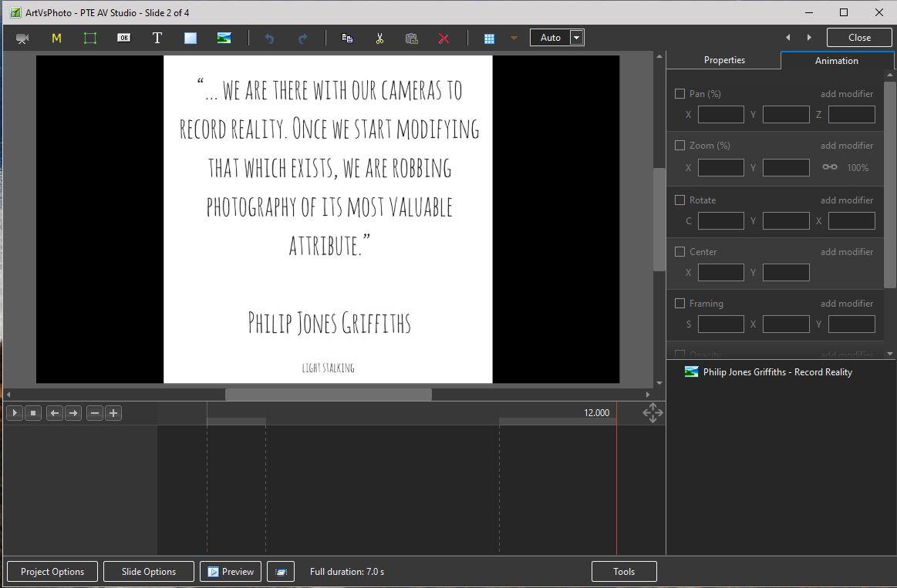
Task: Tick the Rotate checkbox
Action: [x=679, y=200]
